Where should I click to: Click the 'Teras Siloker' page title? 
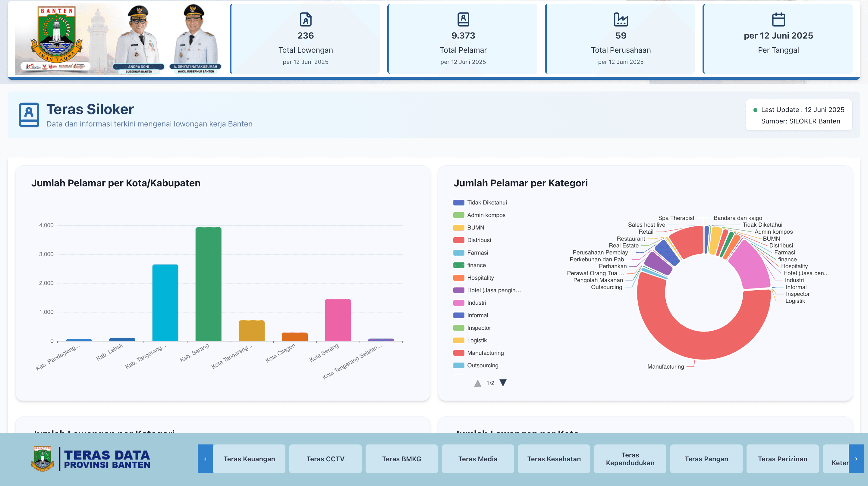click(90, 109)
